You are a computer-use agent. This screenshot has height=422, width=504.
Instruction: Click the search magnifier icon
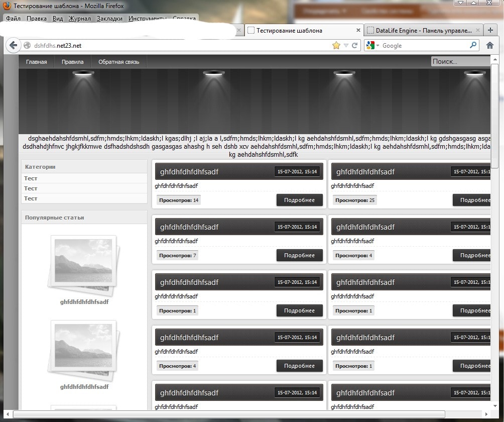[x=473, y=45]
